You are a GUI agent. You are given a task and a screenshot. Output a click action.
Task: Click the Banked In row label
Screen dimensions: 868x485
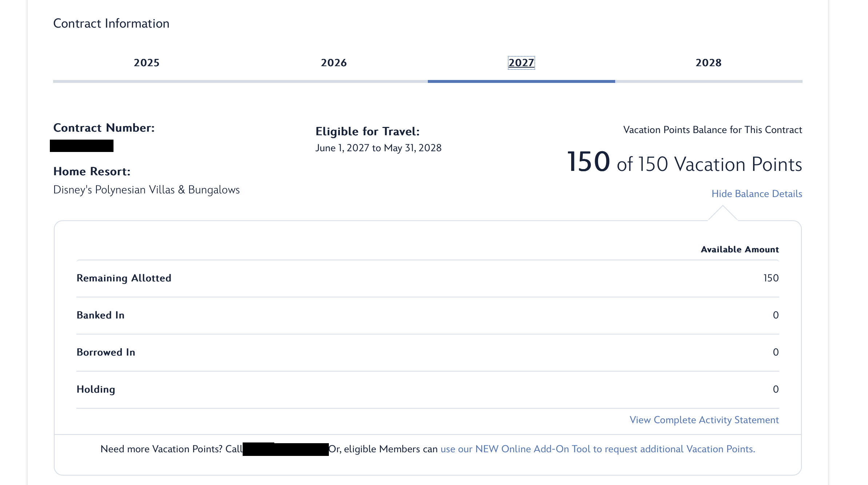click(x=100, y=315)
